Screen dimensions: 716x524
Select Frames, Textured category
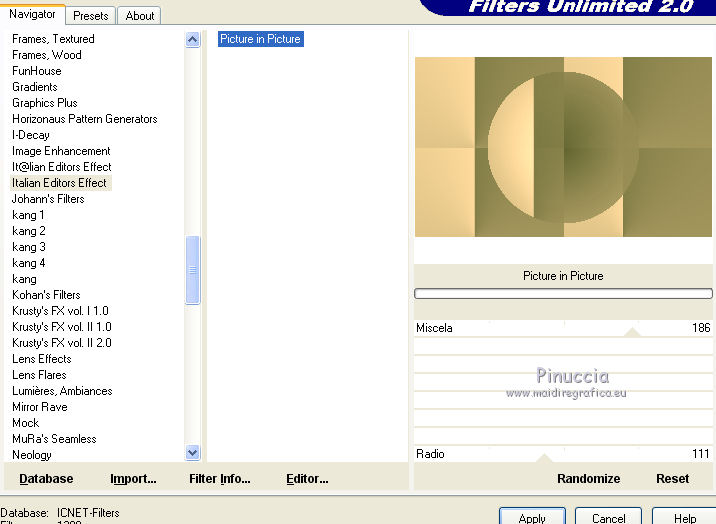click(x=53, y=39)
